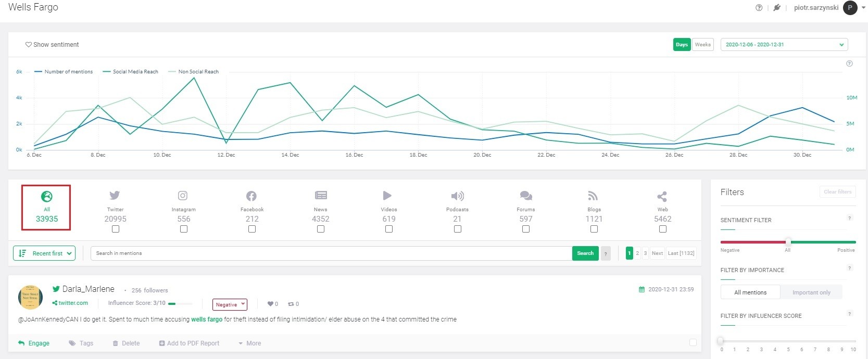Click the Clear filters button
This screenshot has height=359, width=868.
coord(837,192)
